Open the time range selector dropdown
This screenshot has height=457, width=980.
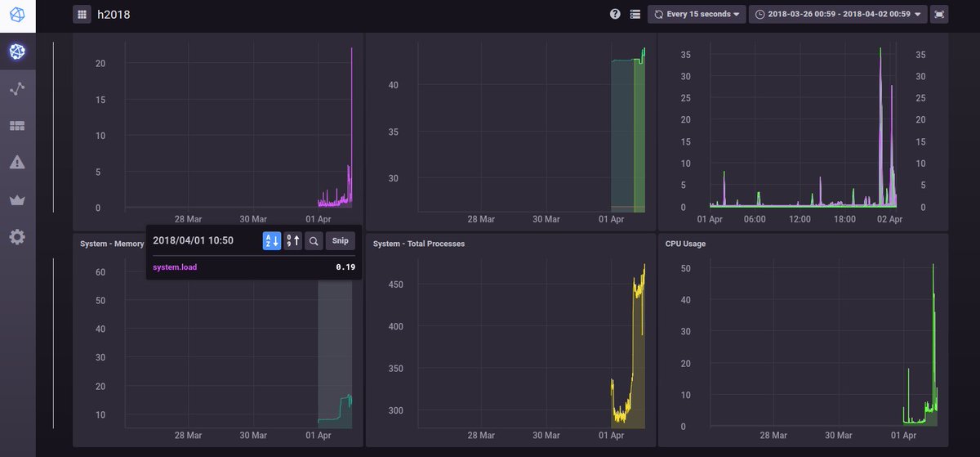[x=838, y=14]
